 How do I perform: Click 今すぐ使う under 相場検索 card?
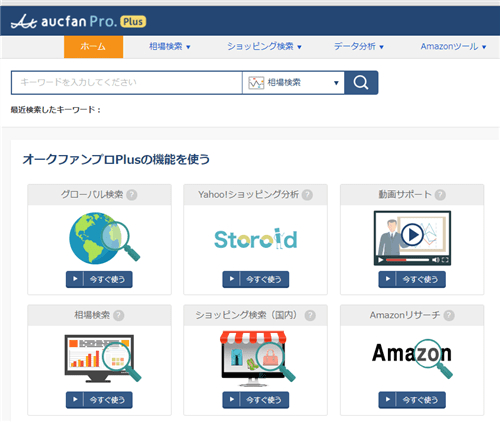tap(99, 400)
